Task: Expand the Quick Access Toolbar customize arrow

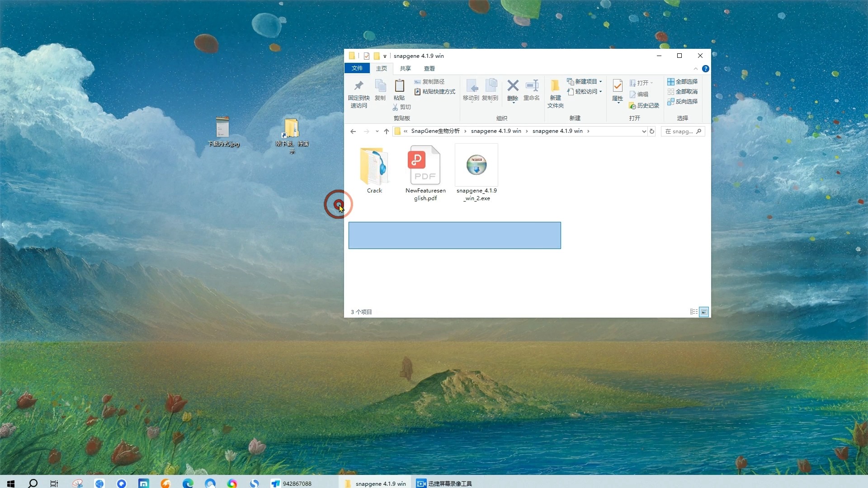Action: click(385, 56)
